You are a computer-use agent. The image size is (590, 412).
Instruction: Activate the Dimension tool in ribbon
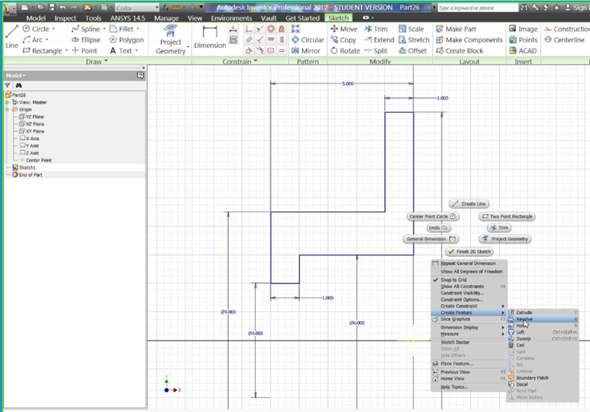click(210, 38)
